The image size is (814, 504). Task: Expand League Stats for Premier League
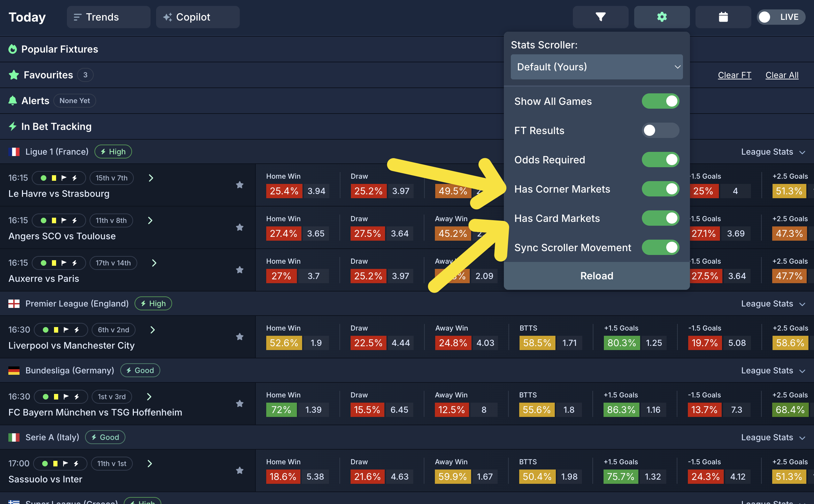773,304
